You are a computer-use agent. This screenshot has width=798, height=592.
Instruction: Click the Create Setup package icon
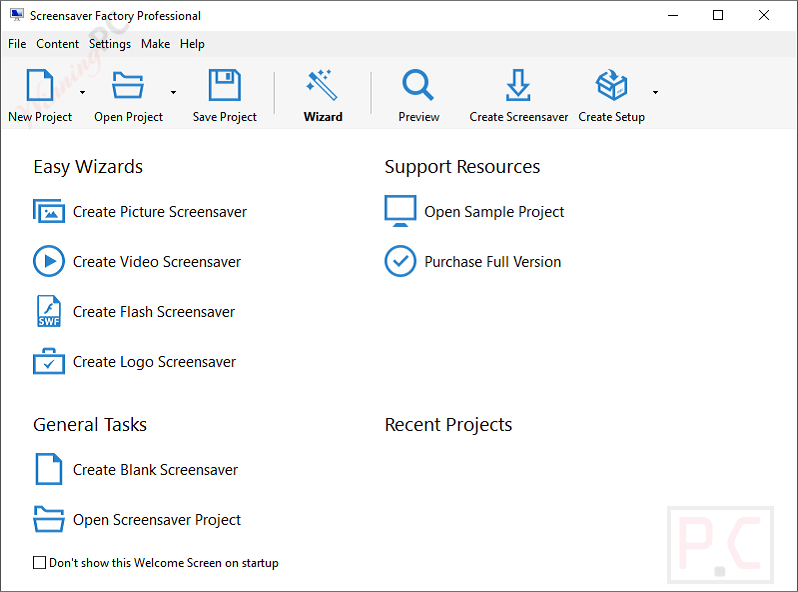click(611, 85)
